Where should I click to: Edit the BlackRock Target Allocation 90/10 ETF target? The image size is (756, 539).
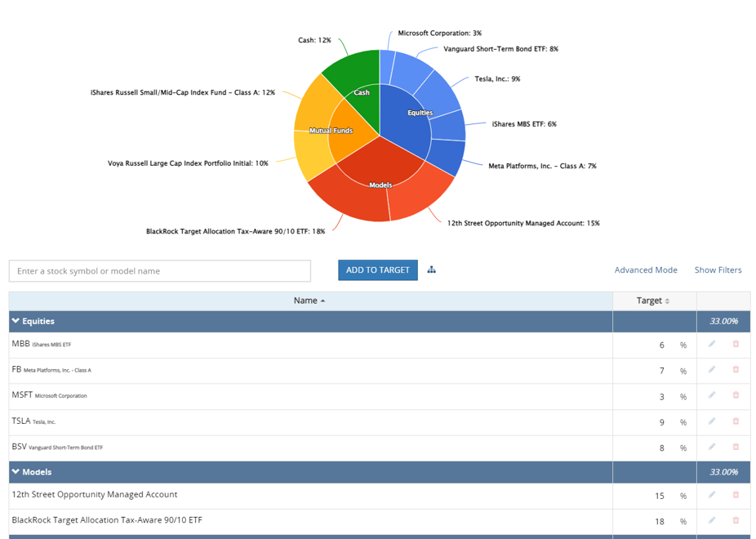[712, 520]
